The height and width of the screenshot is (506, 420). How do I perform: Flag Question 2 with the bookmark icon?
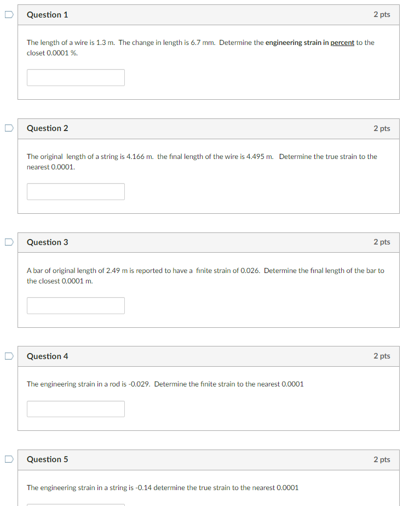pyautogui.click(x=9, y=128)
